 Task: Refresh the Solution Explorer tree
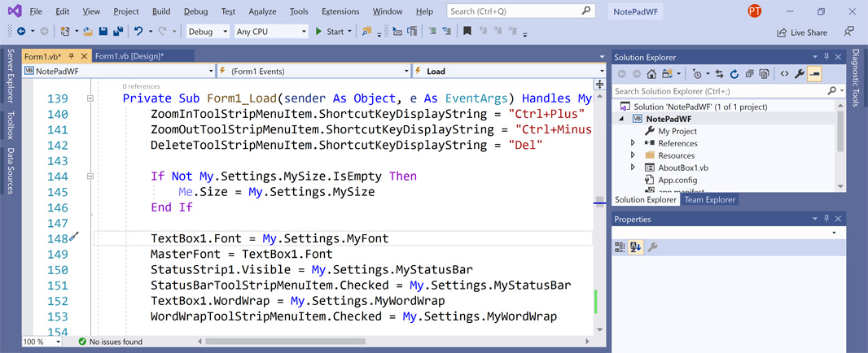coord(734,74)
